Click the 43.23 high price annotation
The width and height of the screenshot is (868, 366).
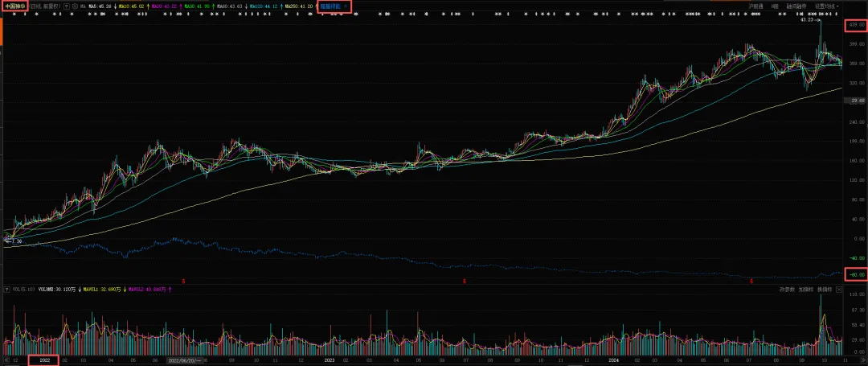pyautogui.click(x=809, y=20)
